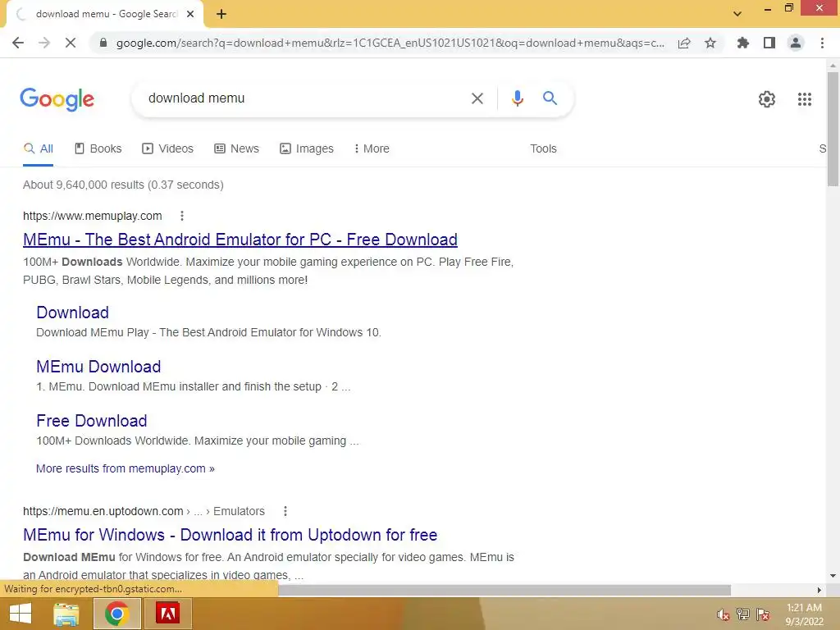Close the download memu tab
This screenshot has width=840, height=630.
coord(190,14)
